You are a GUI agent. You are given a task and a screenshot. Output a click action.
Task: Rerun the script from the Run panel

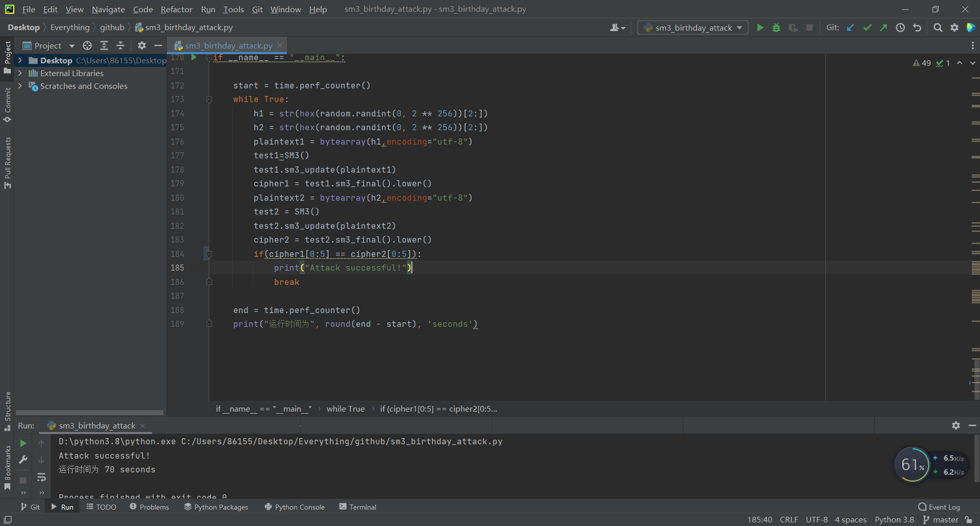coord(23,443)
